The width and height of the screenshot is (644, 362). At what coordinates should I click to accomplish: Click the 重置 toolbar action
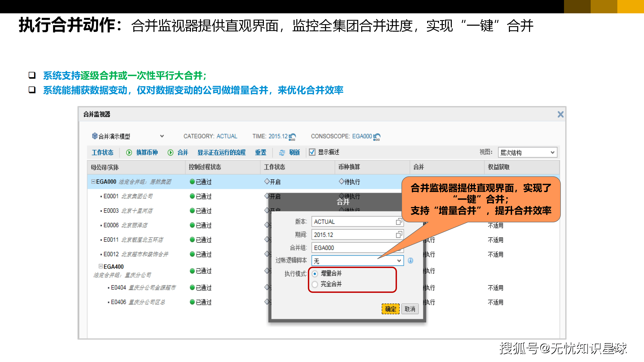pos(261,152)
